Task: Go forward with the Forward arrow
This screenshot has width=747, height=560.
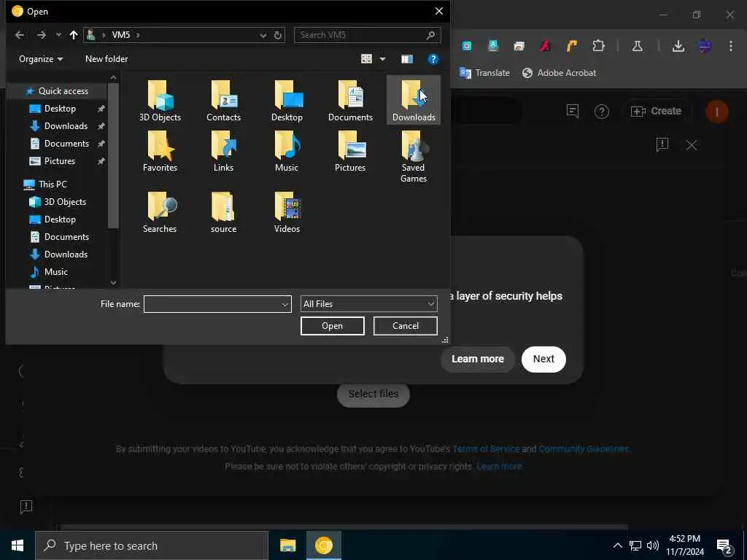Action: click(42, 35)
